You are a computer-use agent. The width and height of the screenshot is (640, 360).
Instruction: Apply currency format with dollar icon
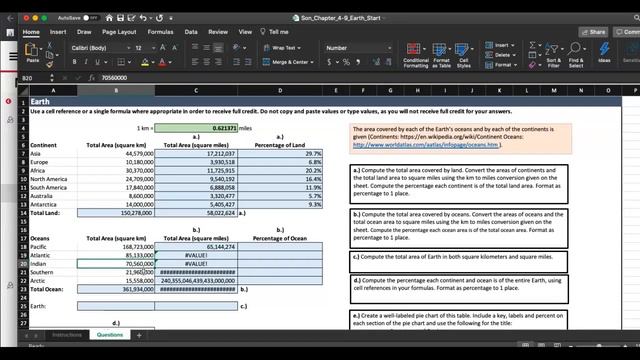(x=329, y=62)
